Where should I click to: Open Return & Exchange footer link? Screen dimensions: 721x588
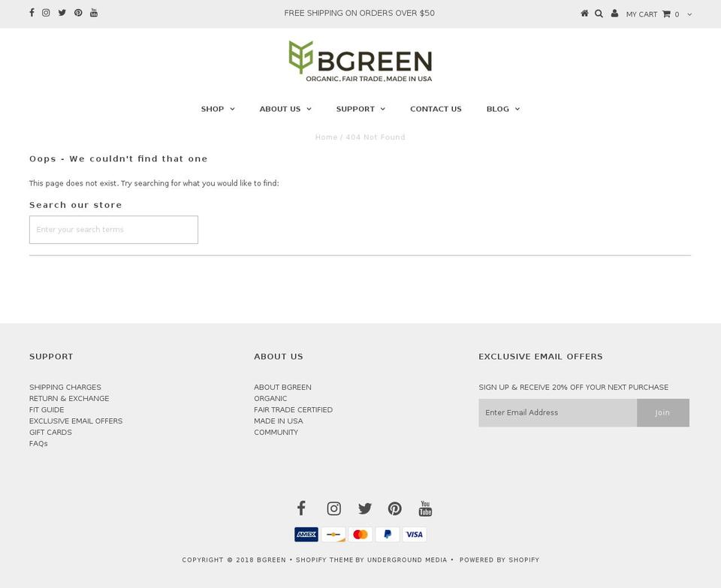69,399
